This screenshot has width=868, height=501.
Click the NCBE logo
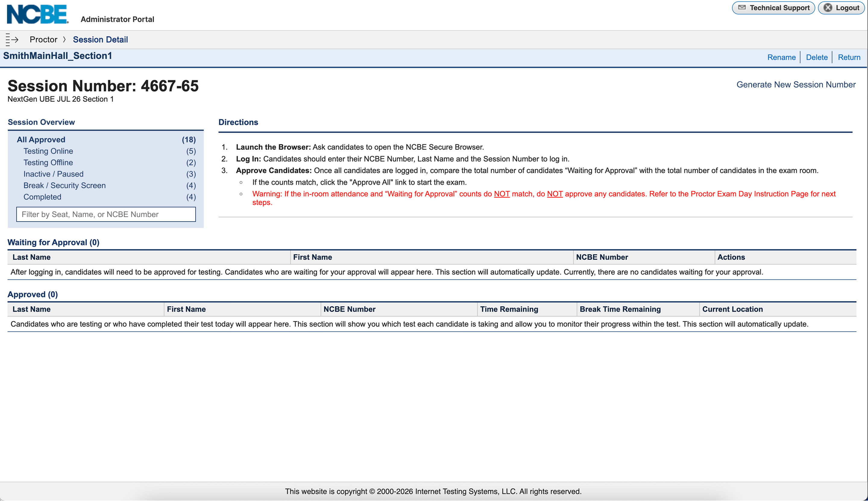[38, 14]
